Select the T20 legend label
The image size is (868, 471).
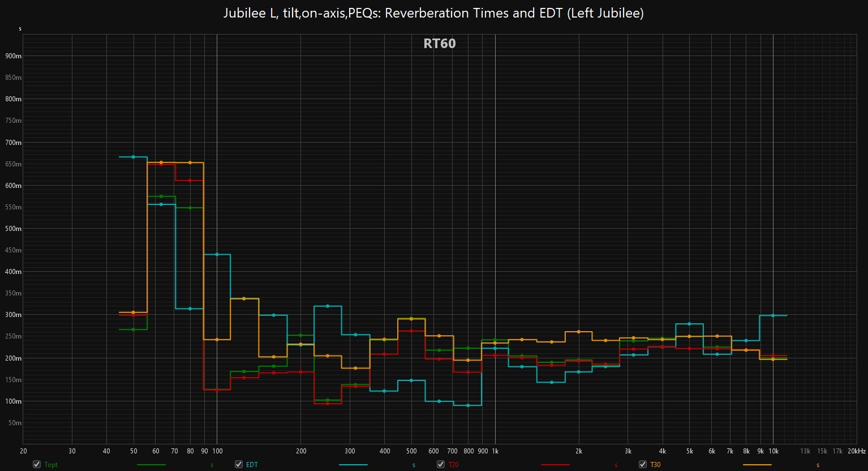(453, 465)
